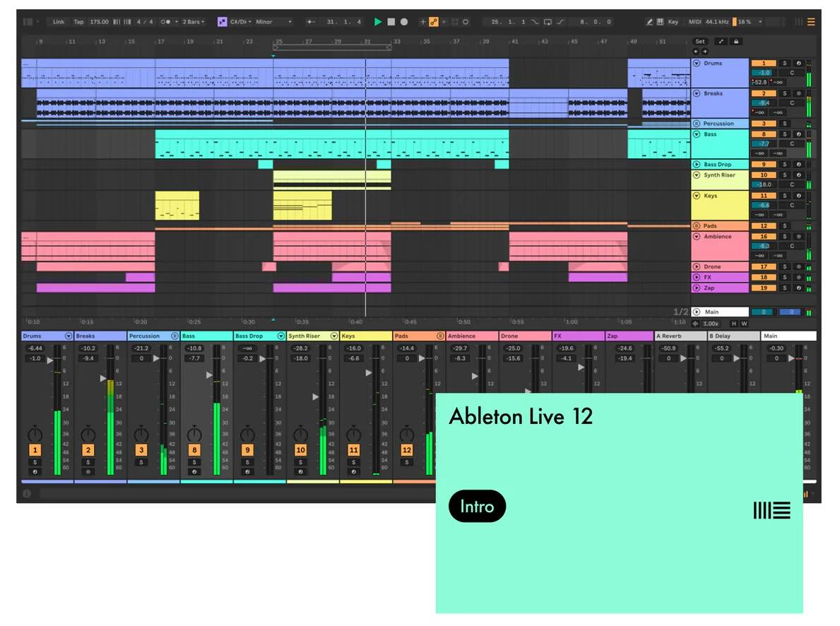Click the Drums mixer volume fader handle
The height and width of the screenshot is (626, 840).
pos(50,361)
